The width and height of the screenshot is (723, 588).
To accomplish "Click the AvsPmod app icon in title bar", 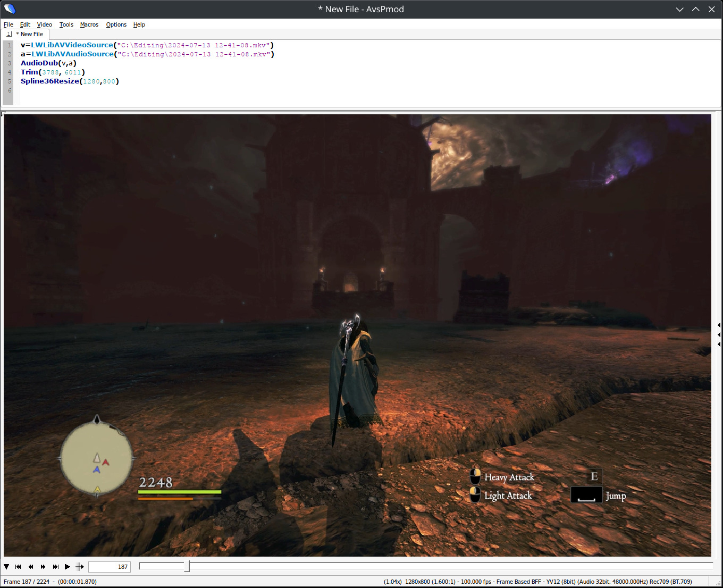I will pos(10,9).
